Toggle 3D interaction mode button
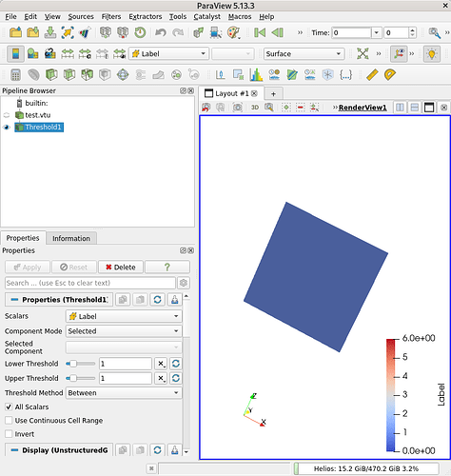The height and width of the screenshot is (476, 451). pyautogui.click(x=255, y=108)
